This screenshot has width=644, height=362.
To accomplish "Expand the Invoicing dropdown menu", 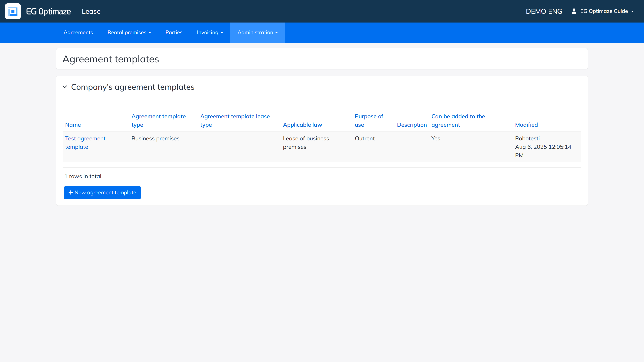I will (x=210, y=32).
